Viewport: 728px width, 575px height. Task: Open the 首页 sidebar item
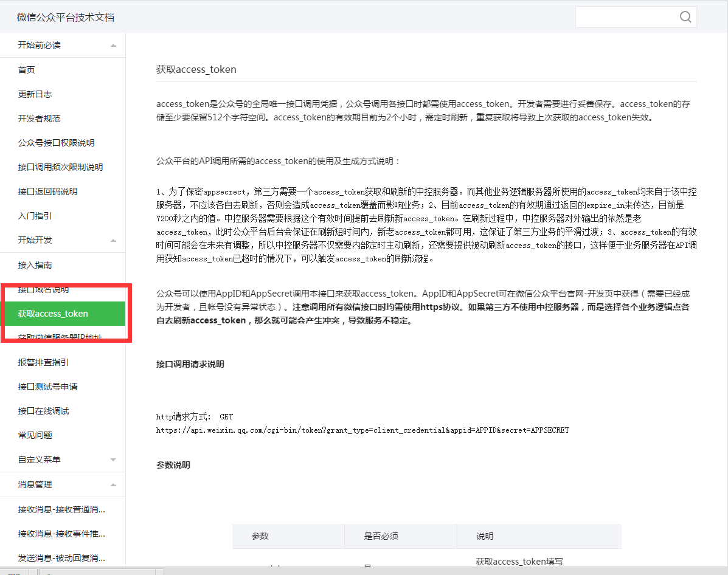[27, 70]
